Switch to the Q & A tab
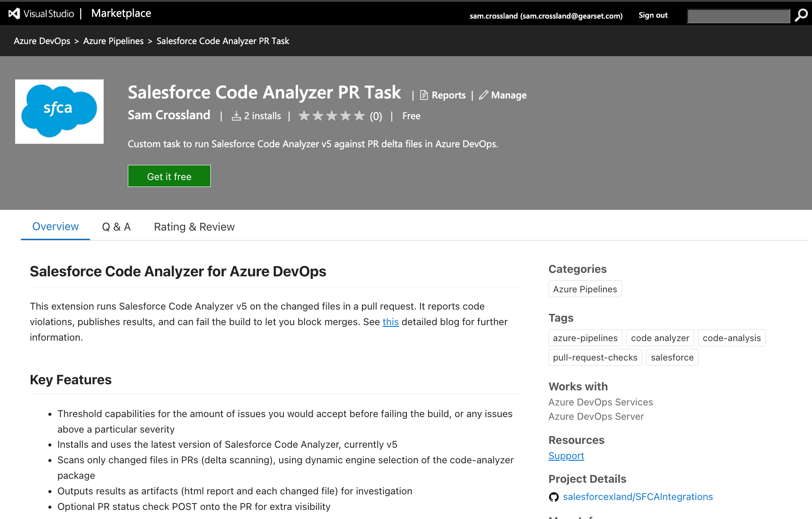Viewport: 812px width, 519px height. [116, 227]
